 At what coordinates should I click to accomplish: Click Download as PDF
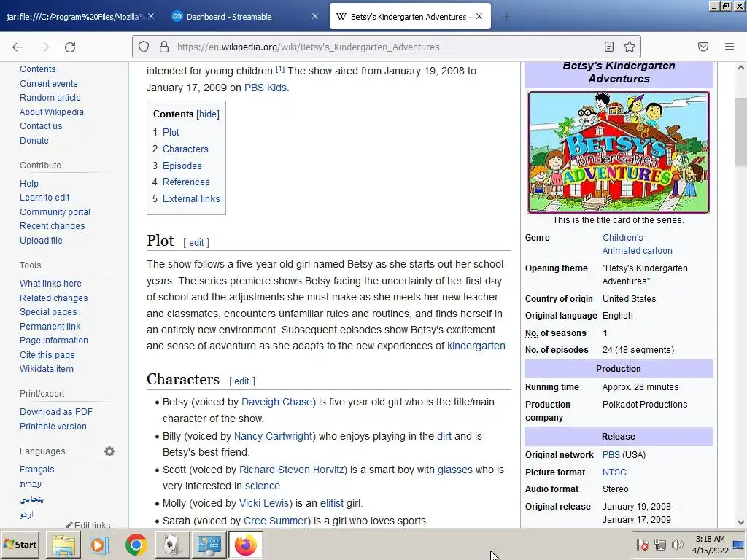coord(56,412)
